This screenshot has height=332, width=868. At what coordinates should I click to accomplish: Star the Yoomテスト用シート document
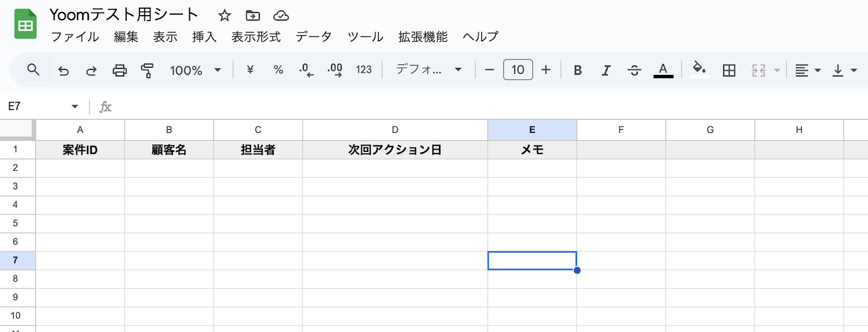tap(225, 15)
